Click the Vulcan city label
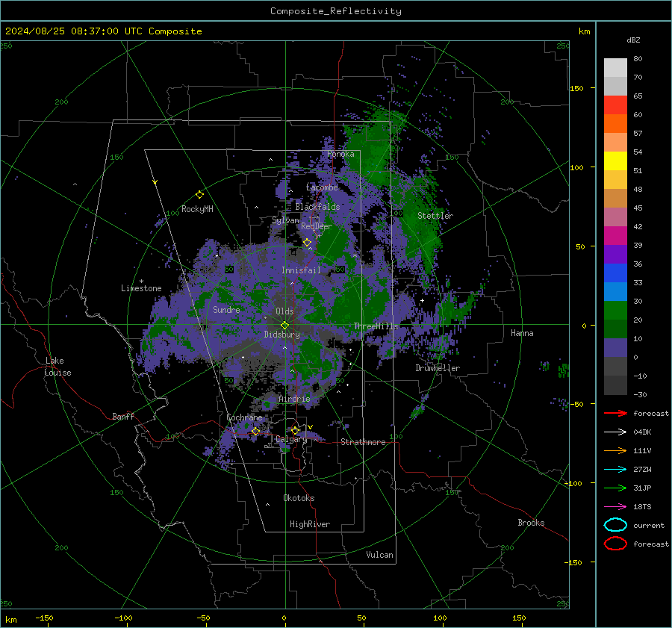Screen dimensions: 672x628 click(379, 555)
